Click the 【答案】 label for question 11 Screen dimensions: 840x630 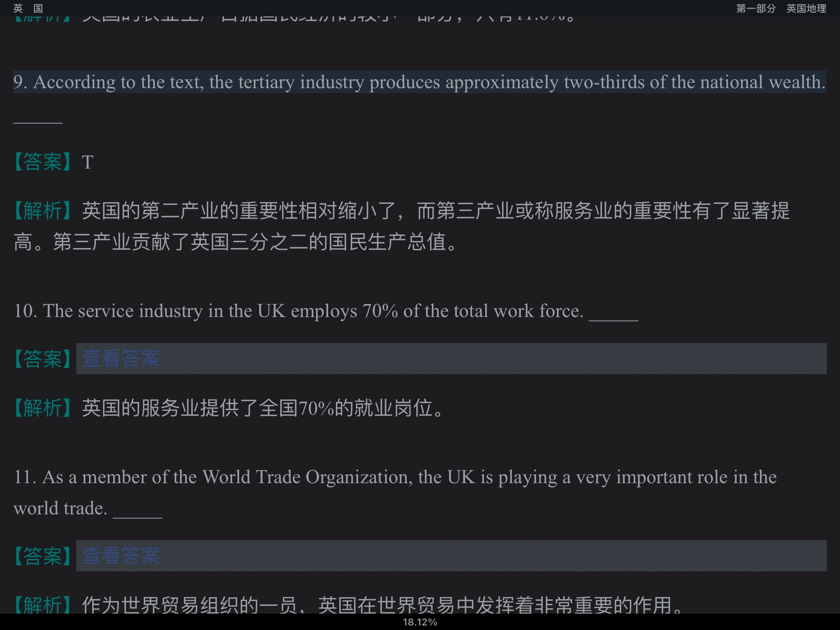(43, 556)
